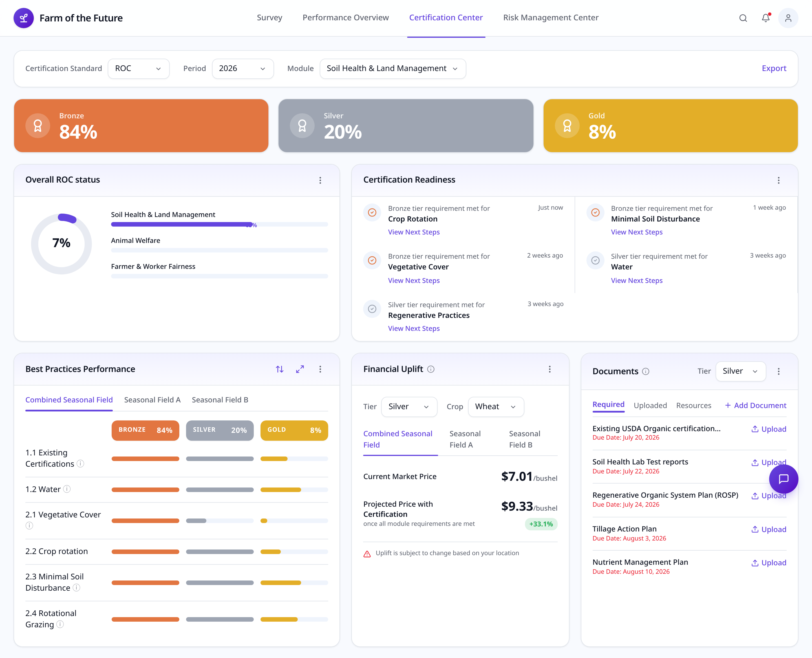Open the Module Soil Health dropdown
This screenshot has height=658, width=812.
coord(392,68)
